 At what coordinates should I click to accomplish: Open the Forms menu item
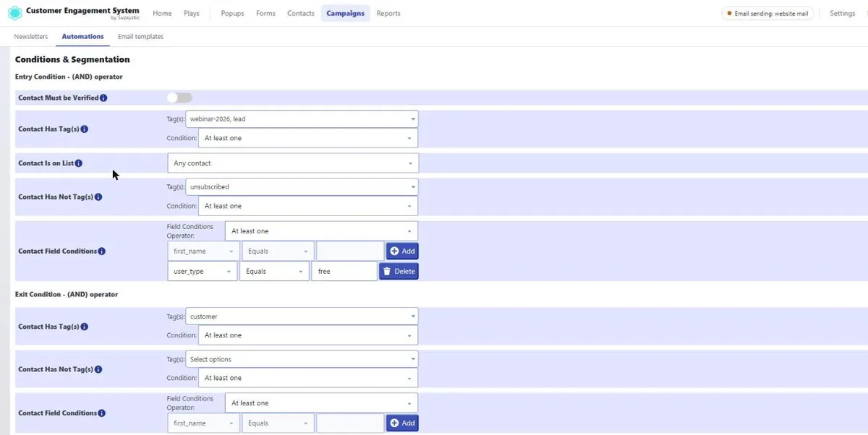265,14
